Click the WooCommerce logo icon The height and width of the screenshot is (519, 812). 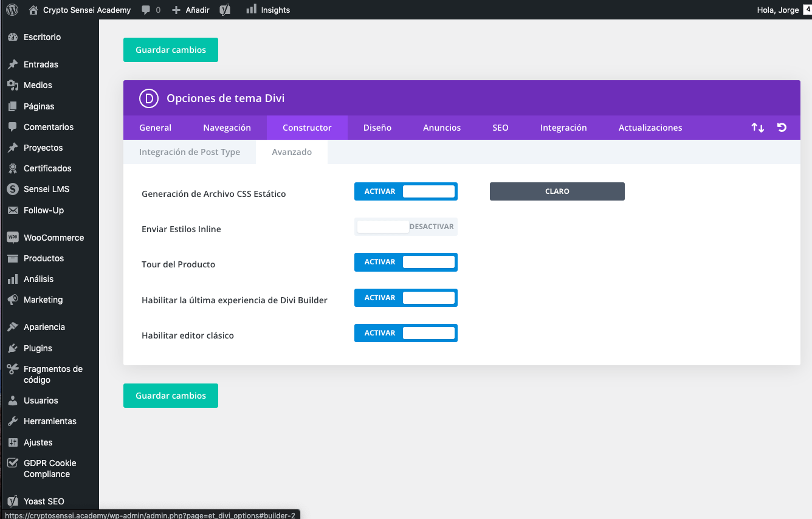point(13,238)
